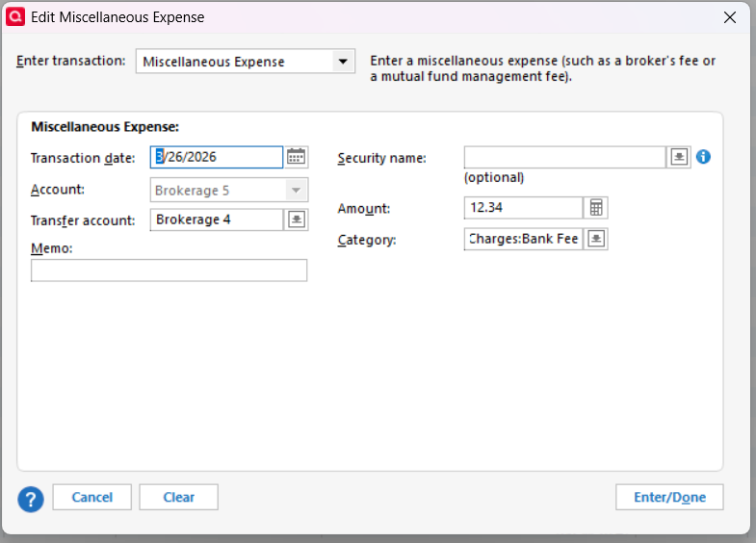The width and height of the screenshot is (756, 543).
Task: Click the 'Enter transaction:' label
Action: [x=70, y=61]
